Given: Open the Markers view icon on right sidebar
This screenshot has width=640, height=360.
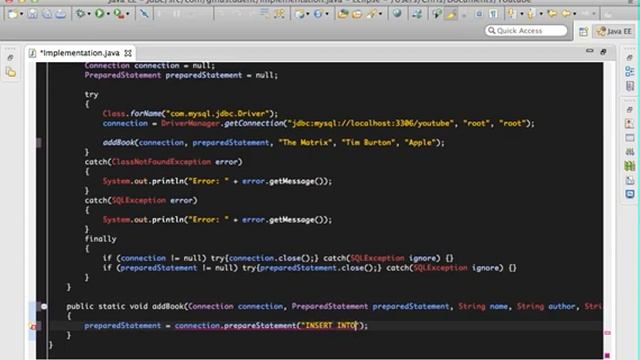Looking at the screenshot, I should [629, 124].
